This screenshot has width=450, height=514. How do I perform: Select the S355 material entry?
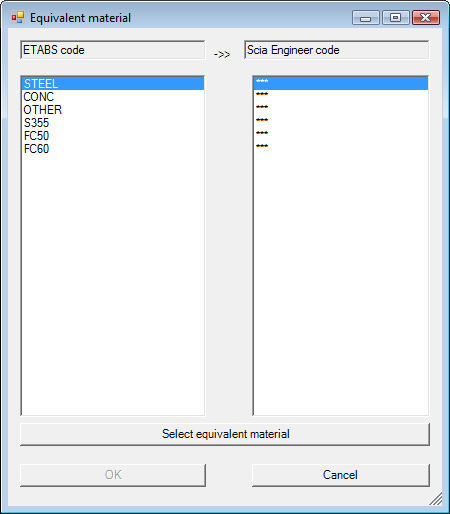point(113,123)
